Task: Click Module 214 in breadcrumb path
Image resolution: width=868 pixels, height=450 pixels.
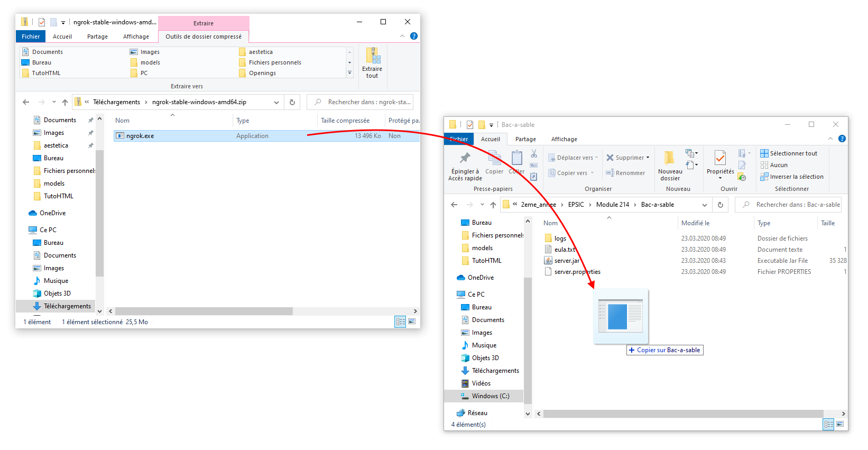Action: (613, 205)
